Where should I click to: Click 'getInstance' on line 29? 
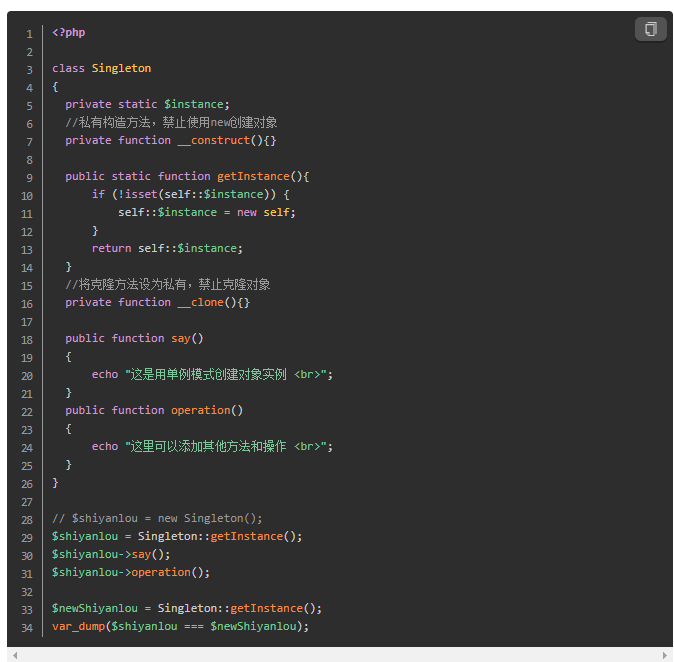[x=247, y=536]
